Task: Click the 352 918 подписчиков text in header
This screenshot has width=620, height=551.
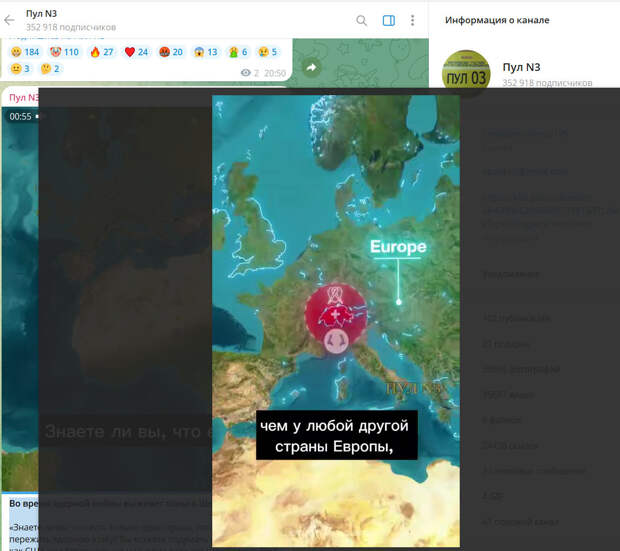Action: [x=71, y=27]
